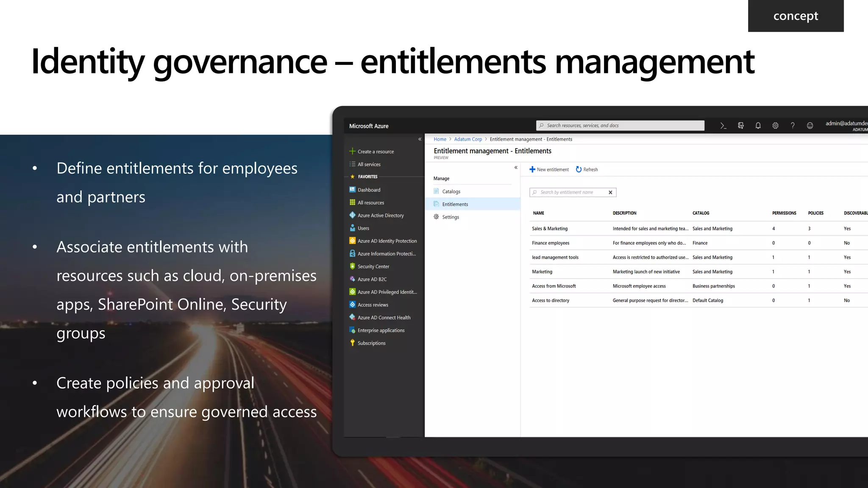Image resolution: width=868 pixels, height=488 pixels.
Task: Sort by the PERMISSIONS column header
Action: click(784, 213)
